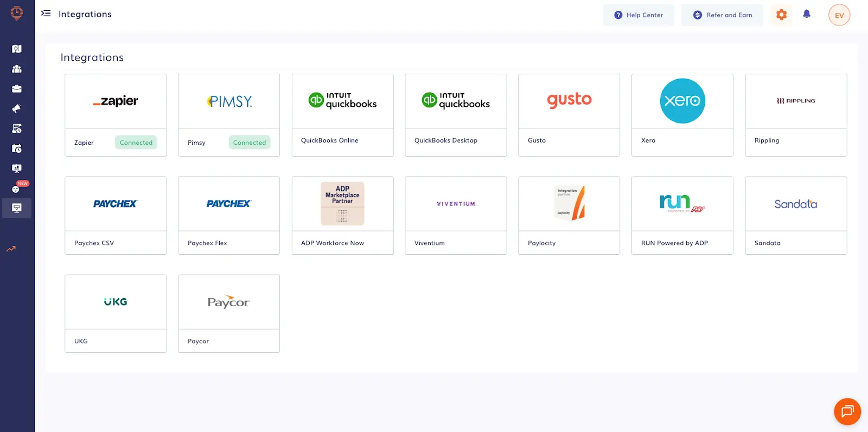This screenshot has height=432, width=868.
Task: Click the app logo in the sidebar
Action: [x=17, y=13]
